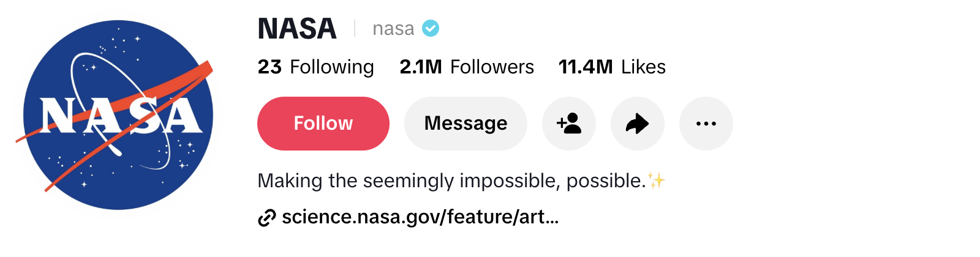Open the science.nasa.gov/feature/art… link

tap(420, 217)
